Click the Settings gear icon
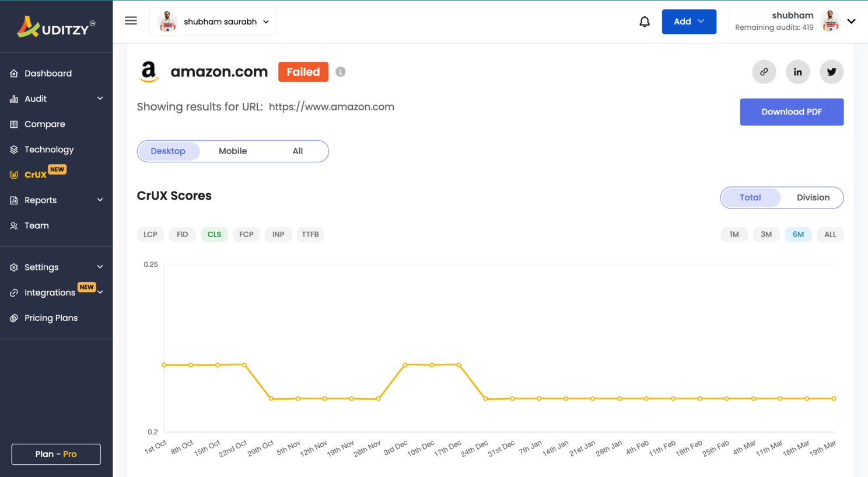Viewport: 868px width, 477px height. click(14, 267)
